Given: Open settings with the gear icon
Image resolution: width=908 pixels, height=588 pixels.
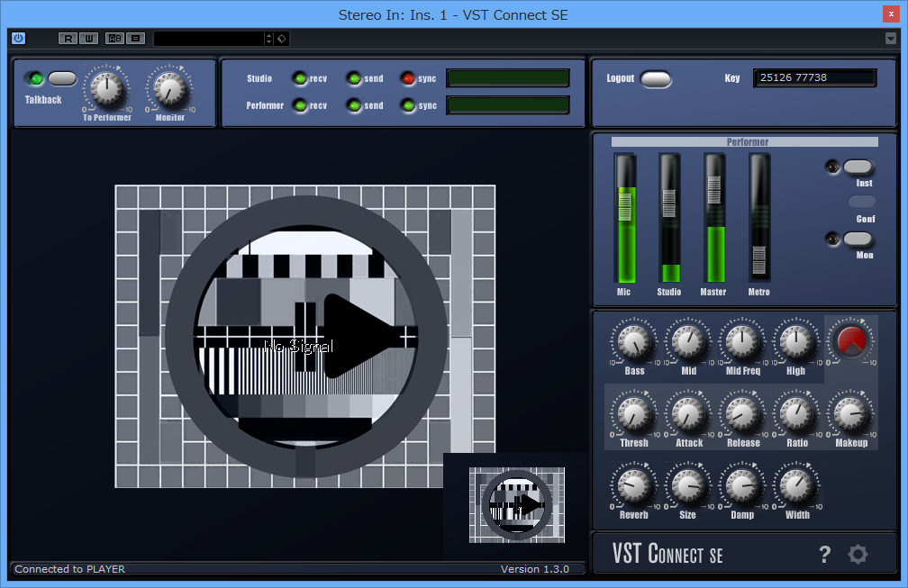Looking at the screenshot, I should pyautogui.click(x=858, y=555).
